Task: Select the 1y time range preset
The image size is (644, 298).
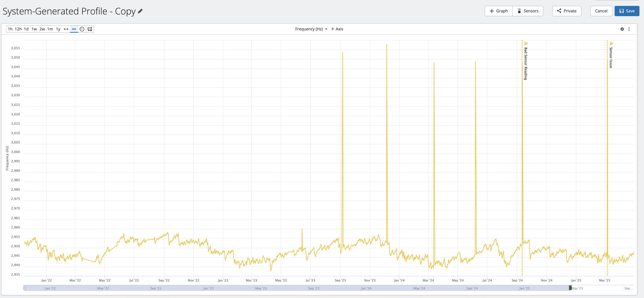Action: point(58,29)
